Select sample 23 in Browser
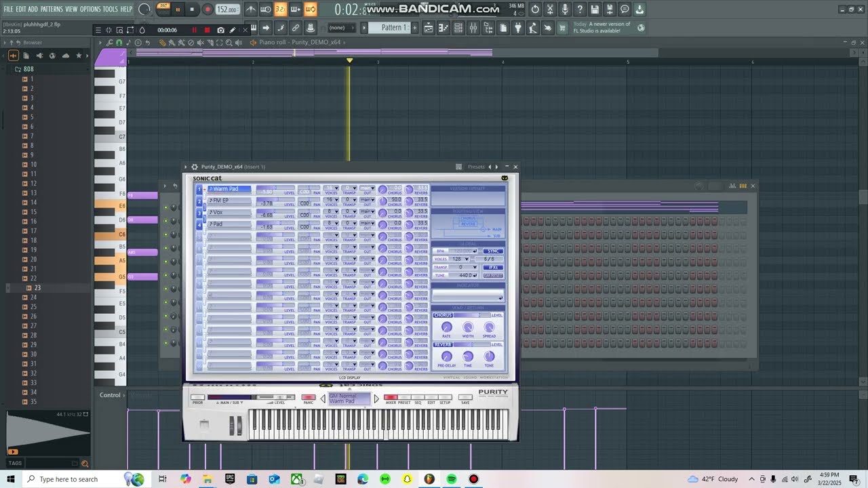Screen dimensions: 868x488 pos(37,288)
